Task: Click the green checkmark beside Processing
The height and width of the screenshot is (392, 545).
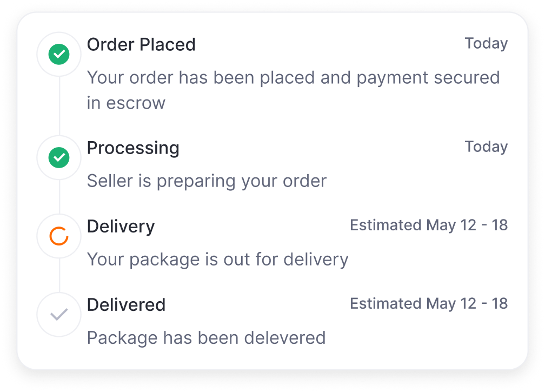Action: (x=58, y=157)
